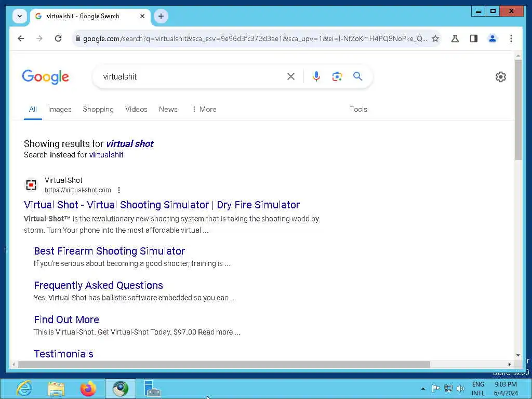The width and height of the screenshot is (532, 399).
Task: Switch to News results
Action: click(168, 109)
